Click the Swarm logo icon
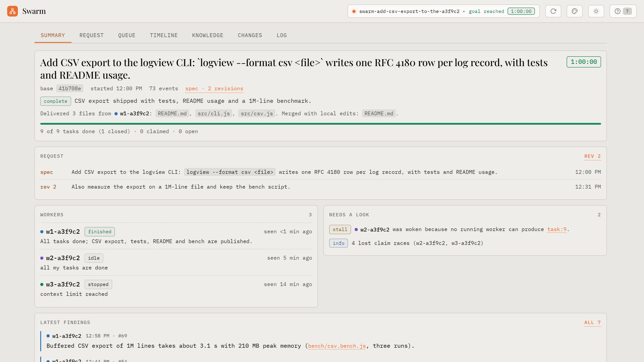Screen dimensions: 644x362 (x=12, y=11)
